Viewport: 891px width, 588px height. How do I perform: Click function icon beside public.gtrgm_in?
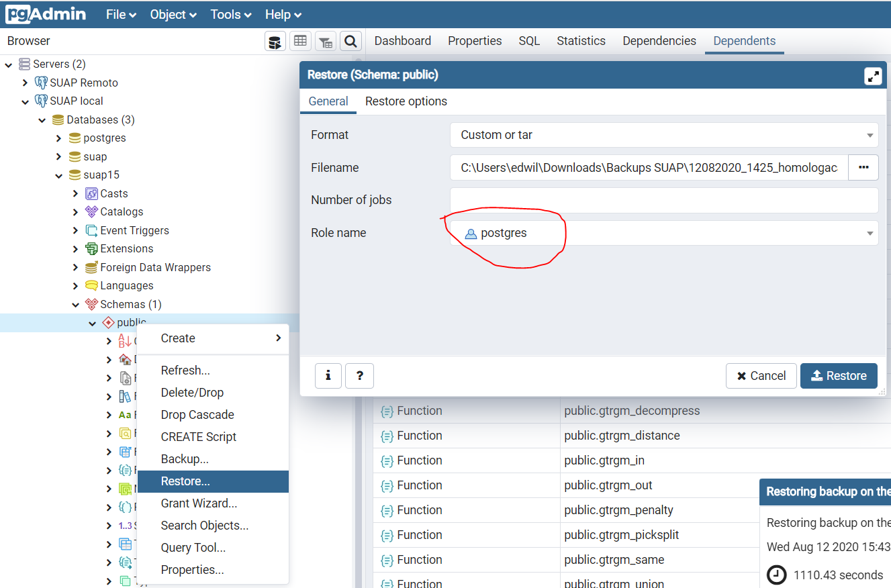(387, 460)
